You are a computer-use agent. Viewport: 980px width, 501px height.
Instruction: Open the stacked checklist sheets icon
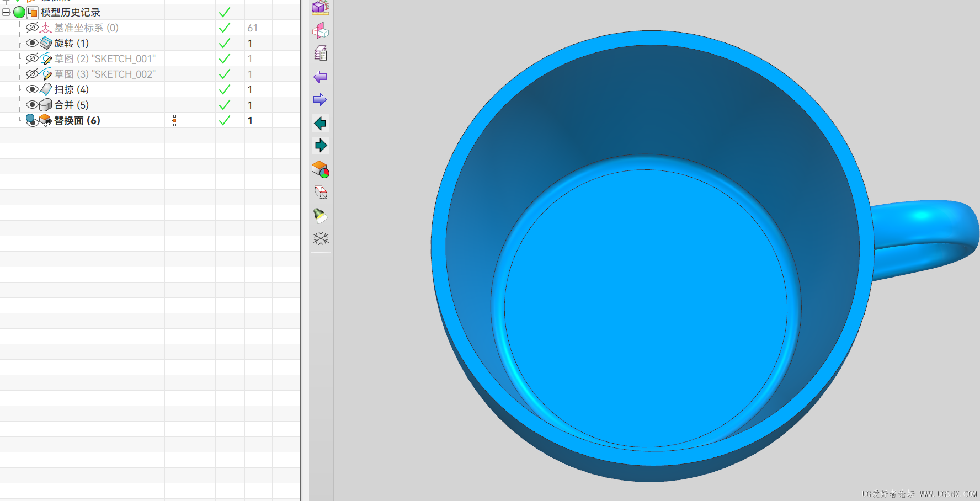320,54
